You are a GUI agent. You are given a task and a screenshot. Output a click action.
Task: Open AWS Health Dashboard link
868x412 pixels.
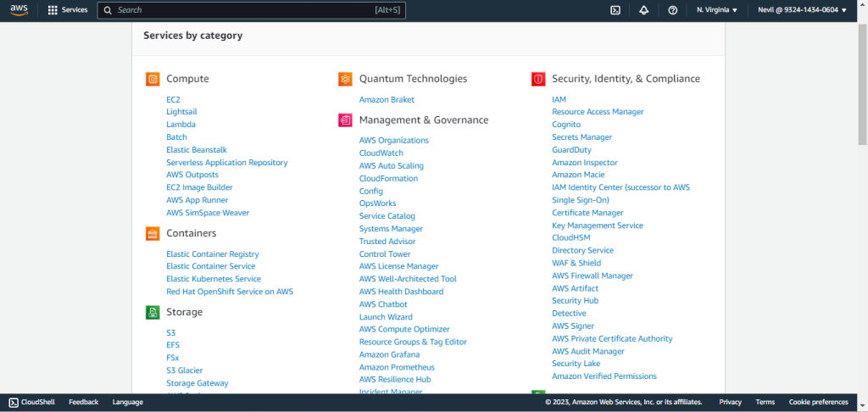pos(401,292)
